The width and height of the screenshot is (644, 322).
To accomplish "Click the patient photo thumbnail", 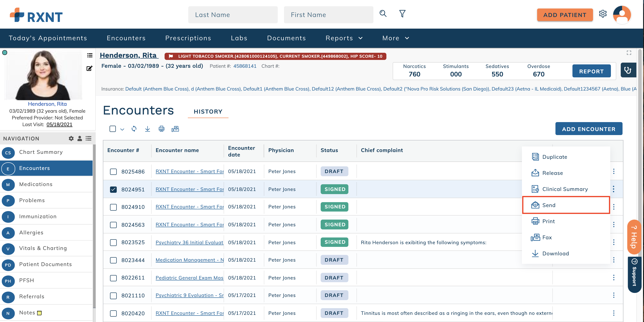I will [x=44, y=75].
